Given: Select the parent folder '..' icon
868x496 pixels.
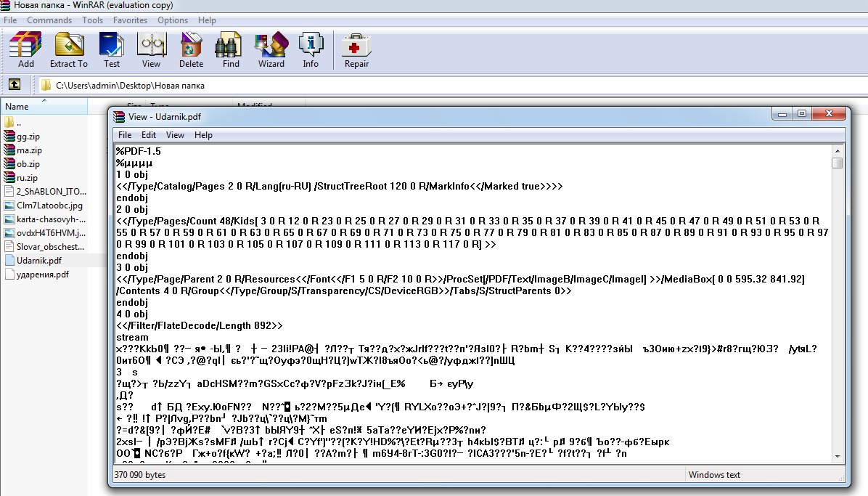Looking at the screenshot, I should pyautogui.click(x=9, y=123).
